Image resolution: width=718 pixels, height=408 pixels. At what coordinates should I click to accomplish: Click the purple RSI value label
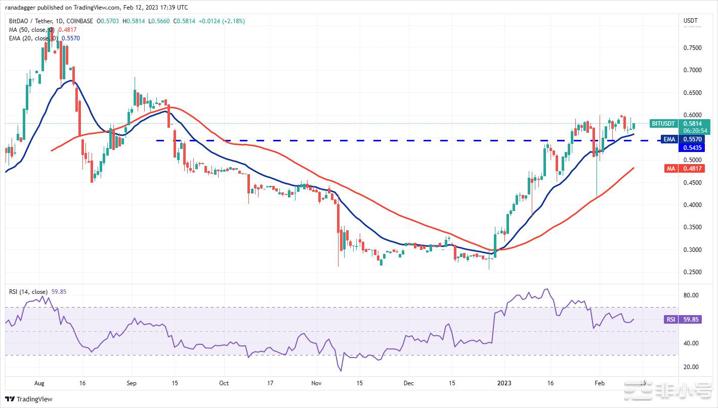click(x=674, y=320)
